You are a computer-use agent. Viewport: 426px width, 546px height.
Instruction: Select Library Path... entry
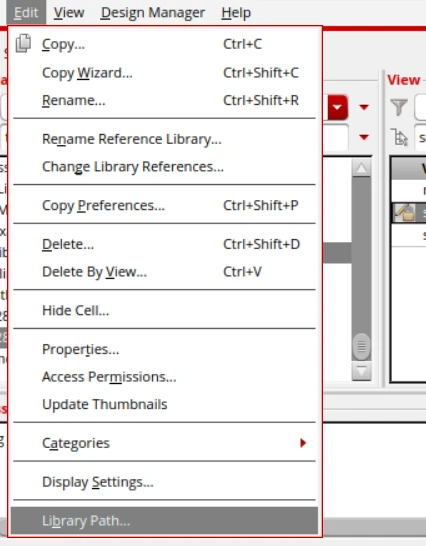[x=164, y=521]
